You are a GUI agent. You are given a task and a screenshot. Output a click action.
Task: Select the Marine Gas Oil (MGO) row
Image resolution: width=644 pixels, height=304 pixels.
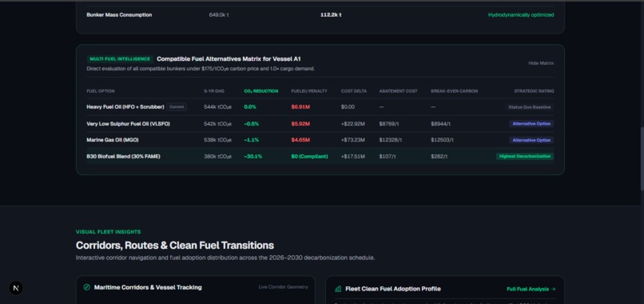pyautogui.click(x=320, y=140)
